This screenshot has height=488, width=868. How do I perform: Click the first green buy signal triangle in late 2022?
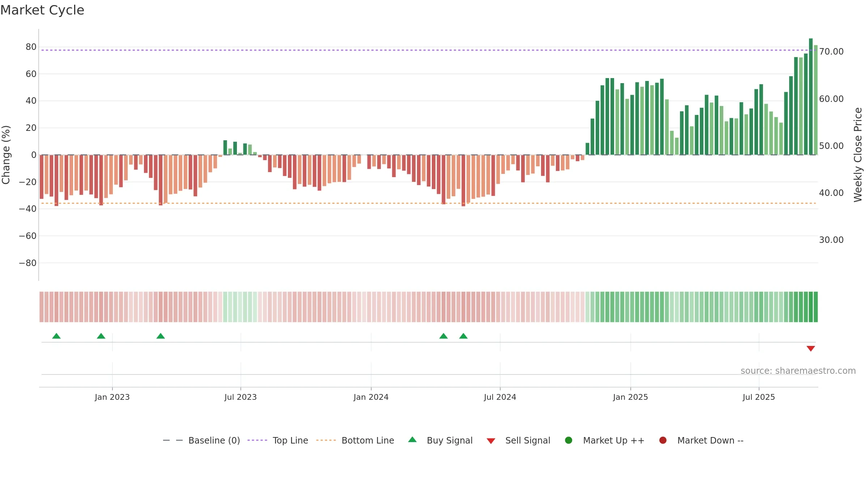tap(56, 336)
